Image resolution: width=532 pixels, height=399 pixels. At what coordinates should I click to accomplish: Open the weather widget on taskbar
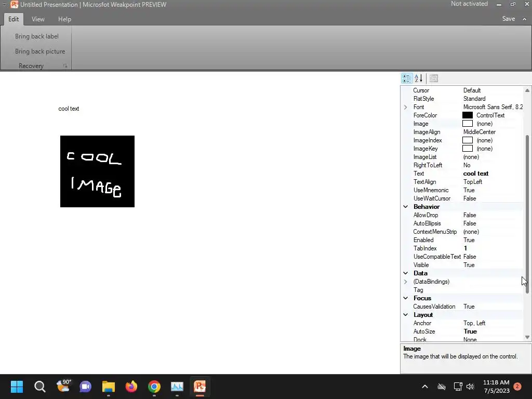coord(63,386)
